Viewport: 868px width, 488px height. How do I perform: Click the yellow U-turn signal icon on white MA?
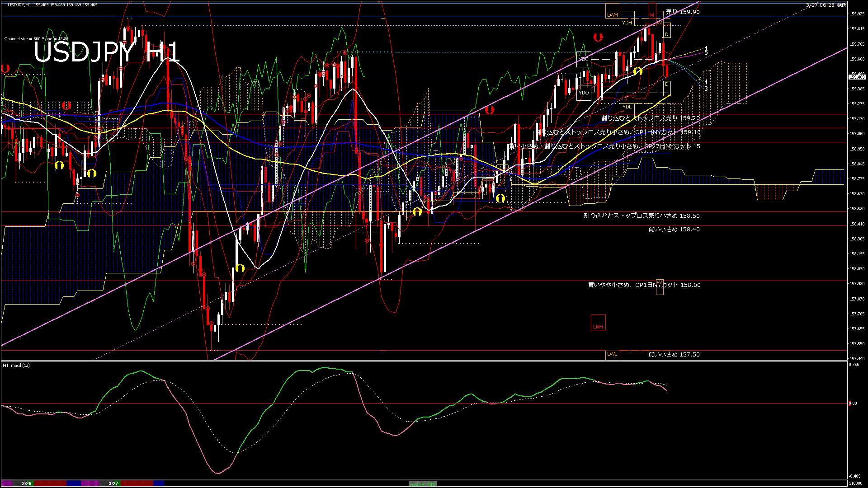(x=638, y=71)
